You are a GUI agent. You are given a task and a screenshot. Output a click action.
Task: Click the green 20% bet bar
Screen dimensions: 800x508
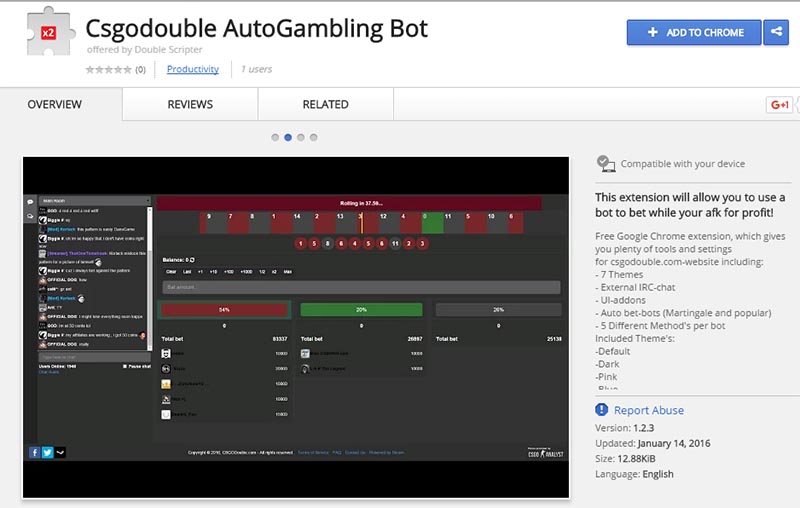[361, 310]
